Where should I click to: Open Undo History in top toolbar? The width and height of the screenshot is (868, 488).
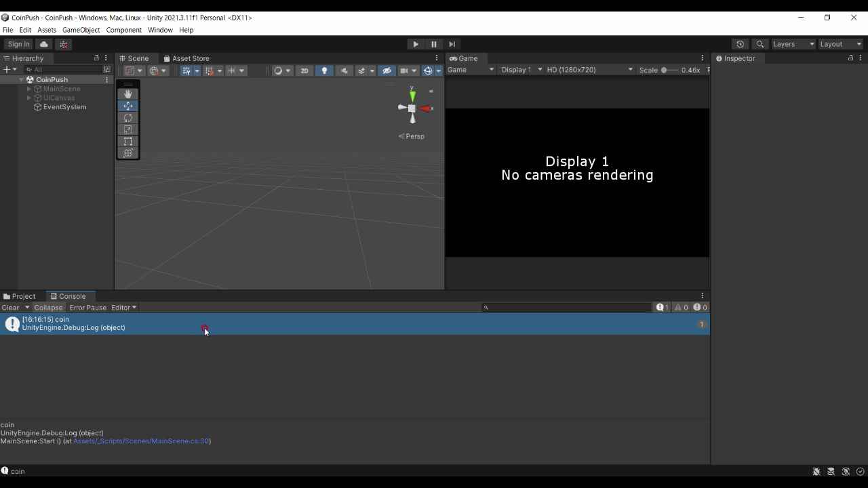click(741, 44)
